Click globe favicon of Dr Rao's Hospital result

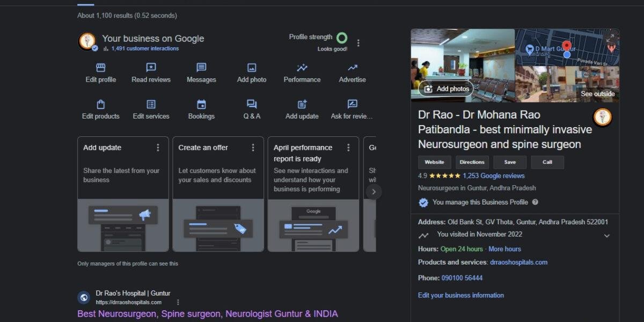click(84, 297)
